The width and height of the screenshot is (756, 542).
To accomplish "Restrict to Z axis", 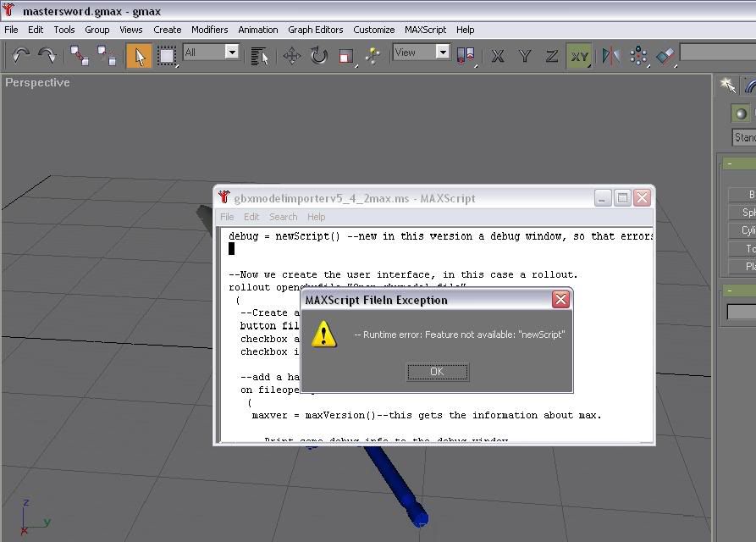I will tap(552, 56).
